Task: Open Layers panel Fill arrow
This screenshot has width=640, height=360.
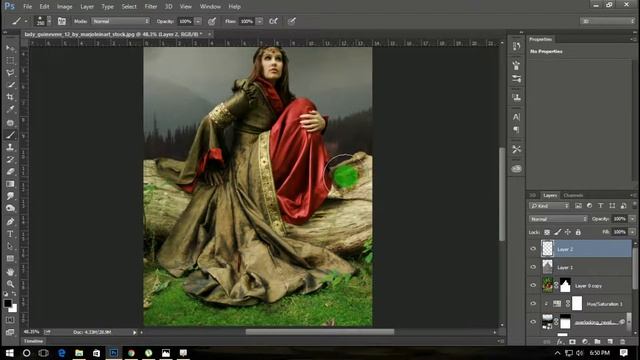Action: coord(632,232)
